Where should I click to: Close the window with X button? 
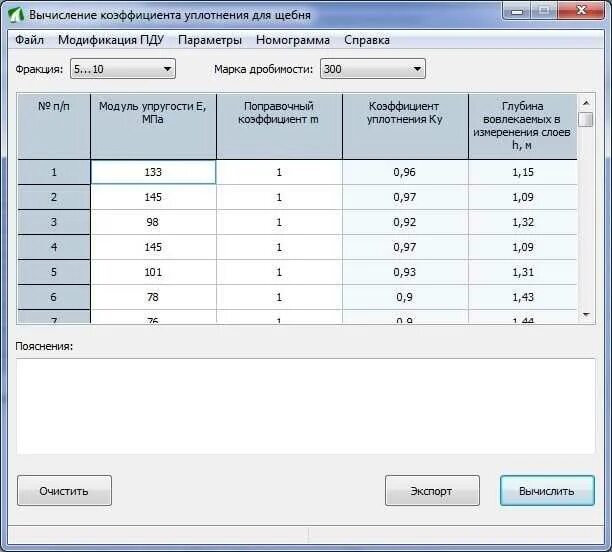pos(582,11)
